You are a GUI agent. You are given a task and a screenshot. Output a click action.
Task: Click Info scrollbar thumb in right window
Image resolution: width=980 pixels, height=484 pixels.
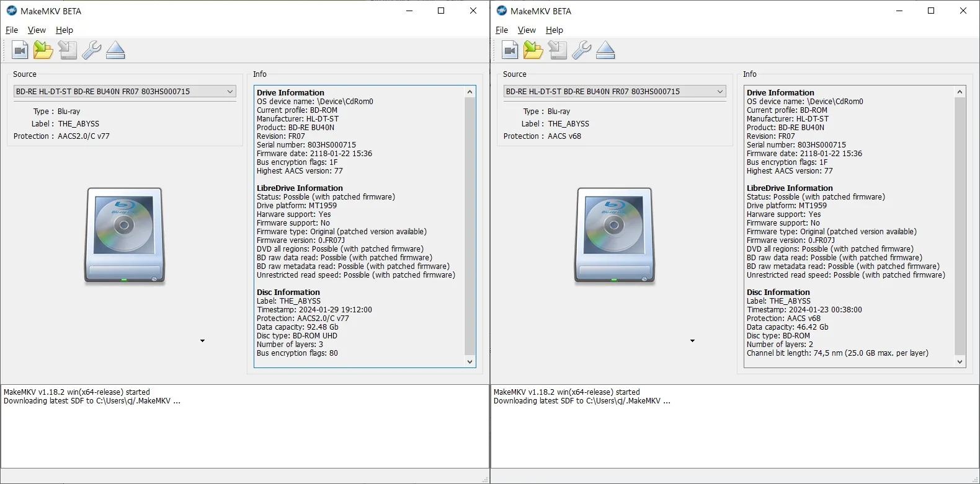(x=960, y=226)
